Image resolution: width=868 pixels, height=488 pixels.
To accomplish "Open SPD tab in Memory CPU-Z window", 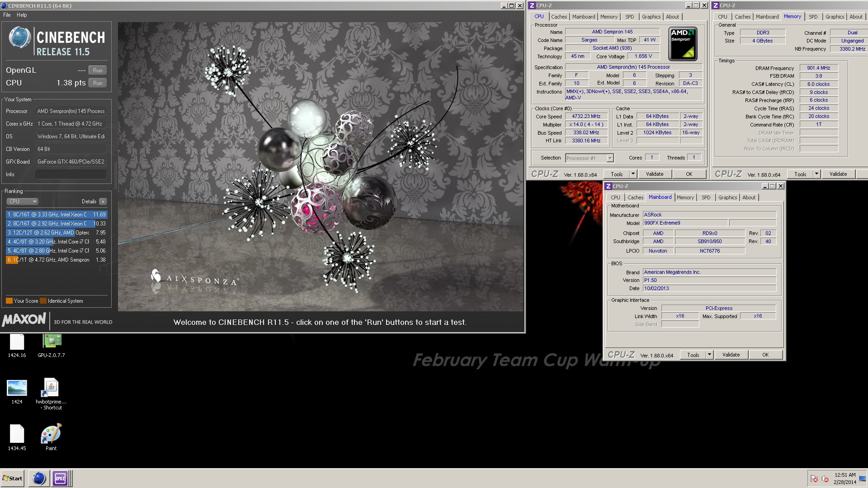I will (813, 17).
